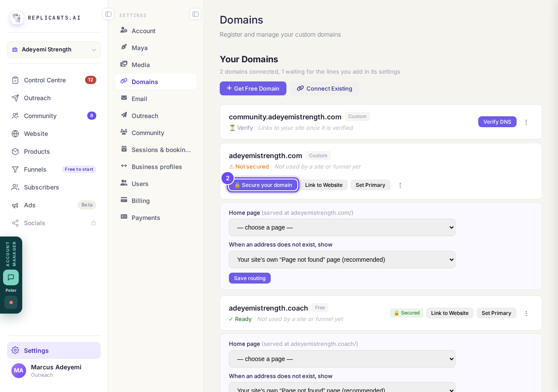Open Business profiles settings
Screen dimensions: 558x392
pos(156,167)
